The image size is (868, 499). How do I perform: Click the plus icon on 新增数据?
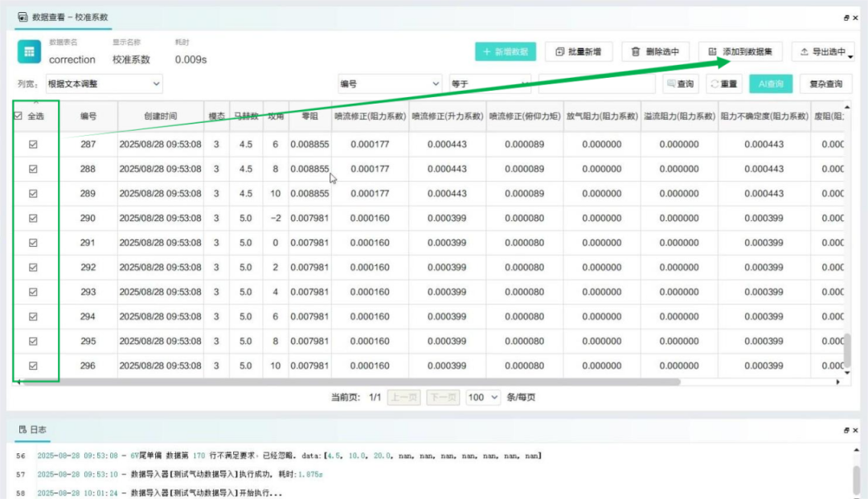click(486, 52)
